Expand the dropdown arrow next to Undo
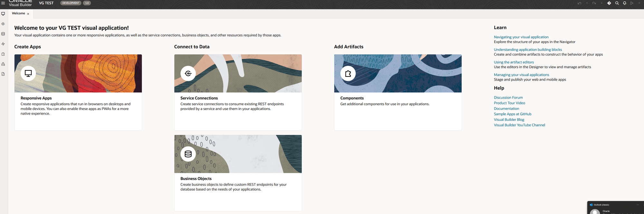This screenshot has width=644, height=214. tap(587, 3)
